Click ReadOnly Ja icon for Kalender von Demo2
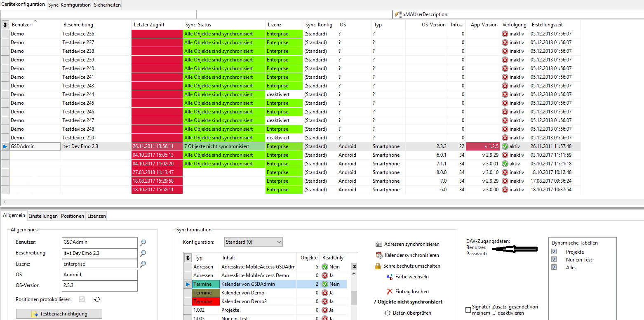The image size is (644, 320). 324,301
